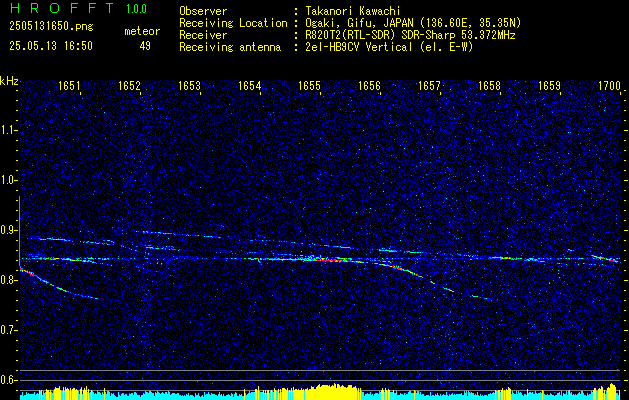Select the name Takanori Kawachi

pyautogui.click(x=353, y=11)
